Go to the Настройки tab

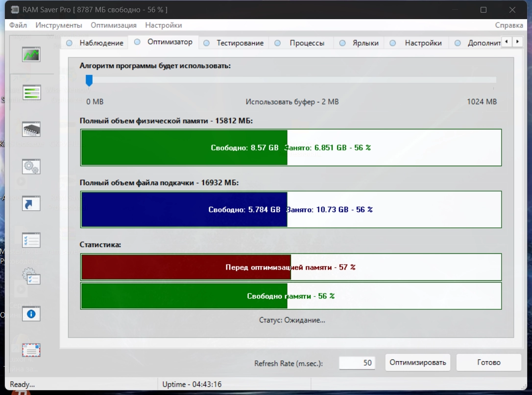click(x=416, y=43)
